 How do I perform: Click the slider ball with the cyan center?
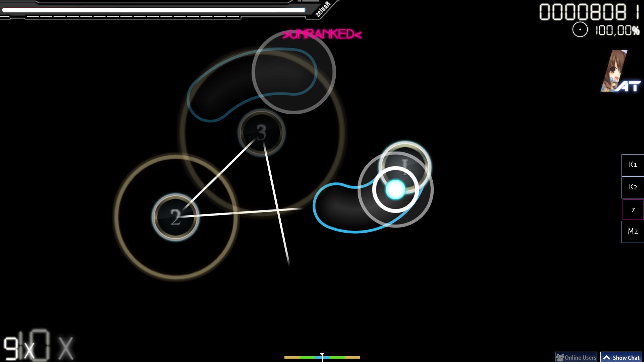(x=395, y=189)
